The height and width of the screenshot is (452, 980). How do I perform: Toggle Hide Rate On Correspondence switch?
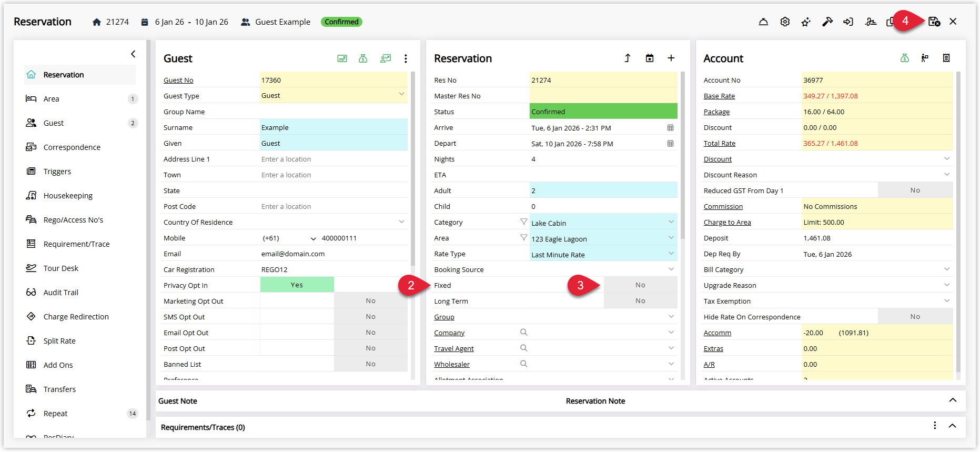[915, 316]
